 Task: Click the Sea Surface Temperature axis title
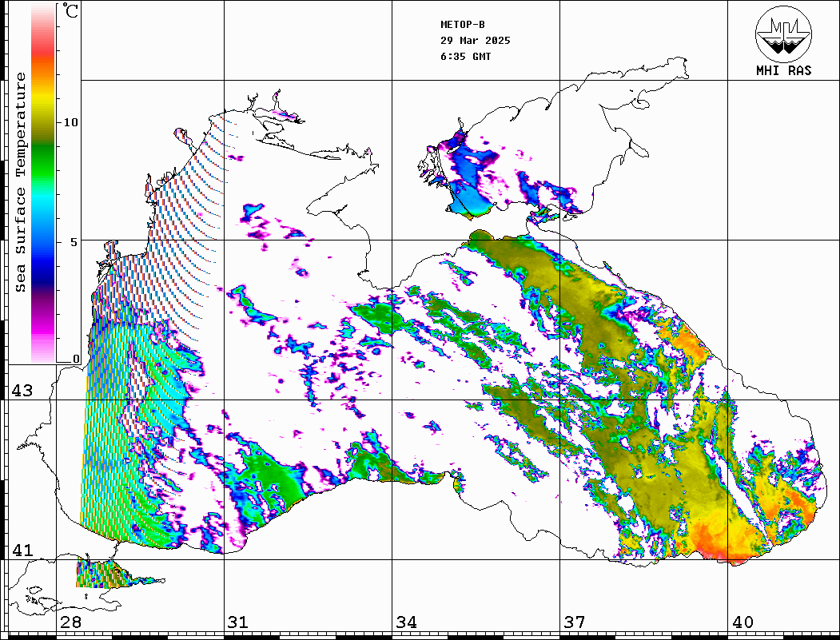pyautogui.click(x=20, y=182)
